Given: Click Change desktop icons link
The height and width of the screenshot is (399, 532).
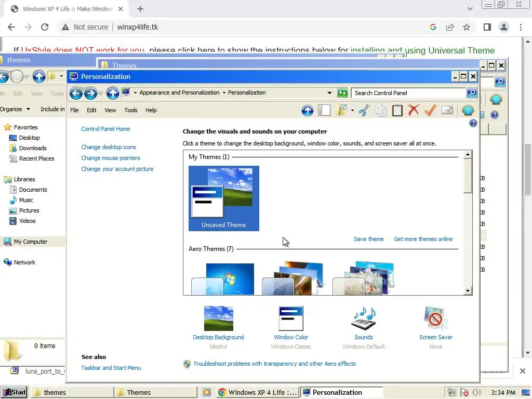Looking at the screenshot, I should tap(109, 147).
